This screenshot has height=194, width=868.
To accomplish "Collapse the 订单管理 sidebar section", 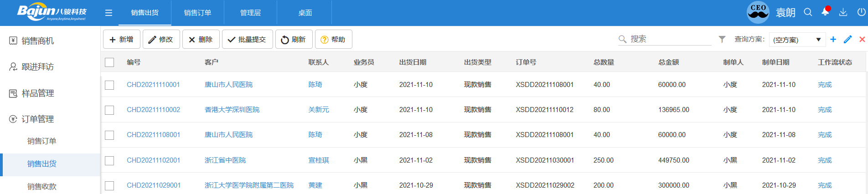I will click(37, 119).
